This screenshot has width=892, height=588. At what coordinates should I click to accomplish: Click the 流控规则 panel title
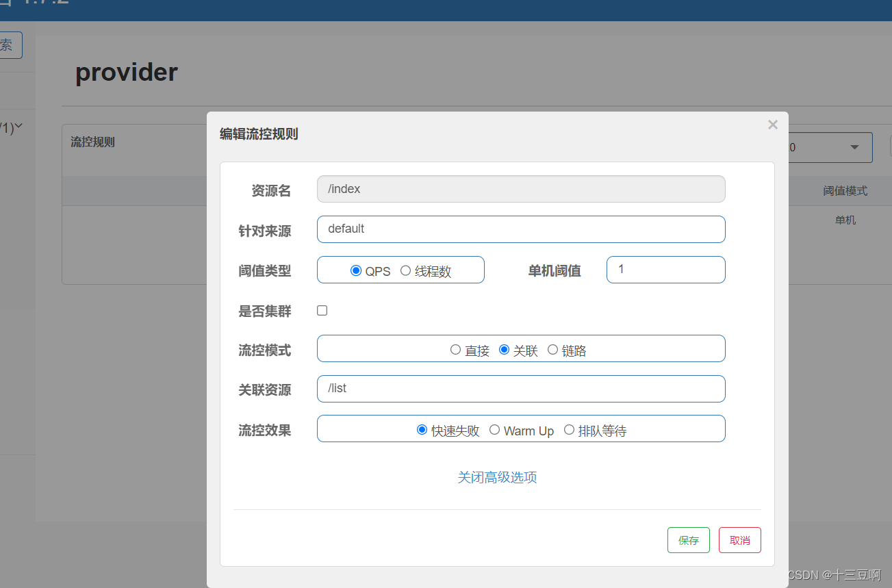click(x=93, y=142)
